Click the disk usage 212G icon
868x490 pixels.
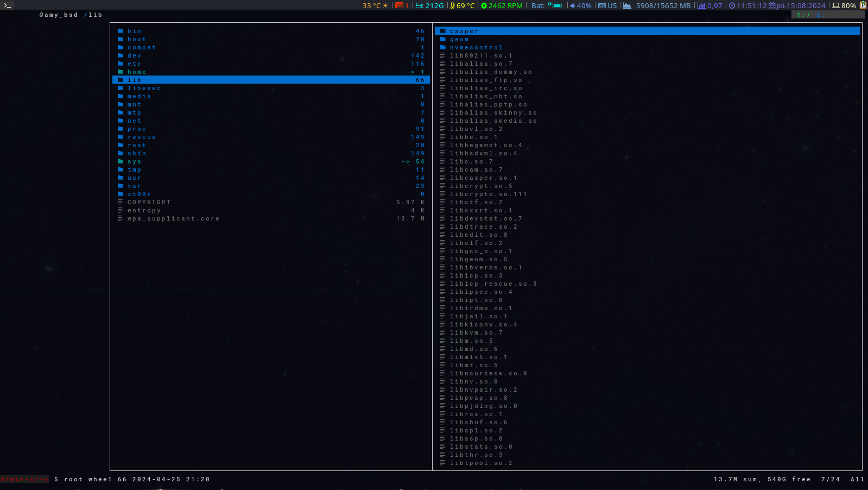420,5
